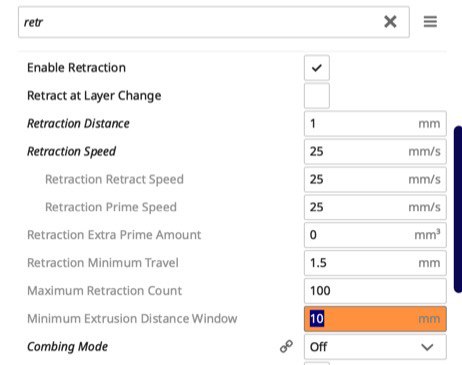
Task: Open the Combing Mode dropdown set to Off
Action: pyautogui.click(x=375, y=347)
